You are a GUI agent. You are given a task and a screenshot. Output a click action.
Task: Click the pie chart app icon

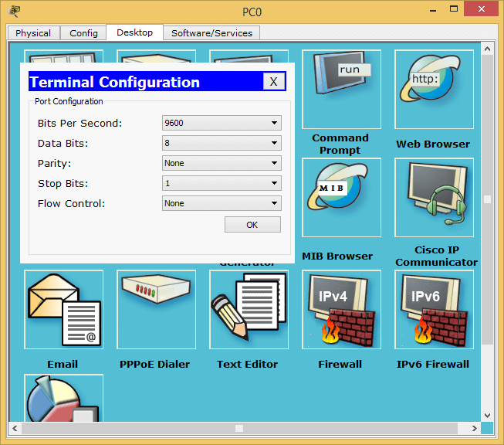click(x=63, y=398)
